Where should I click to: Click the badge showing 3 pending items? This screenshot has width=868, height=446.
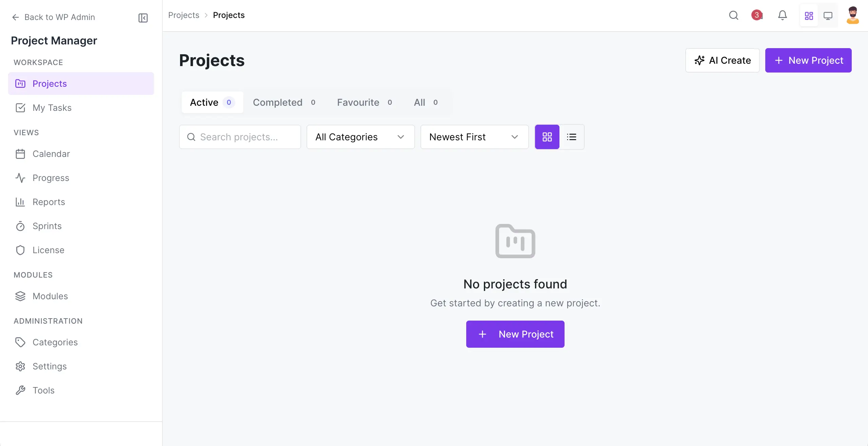(x=757, y=15)
